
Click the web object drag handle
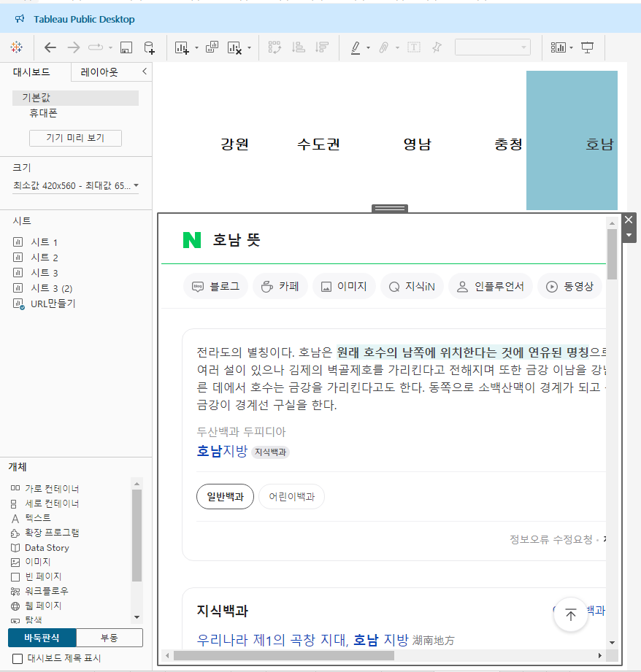tap(390, 208)
